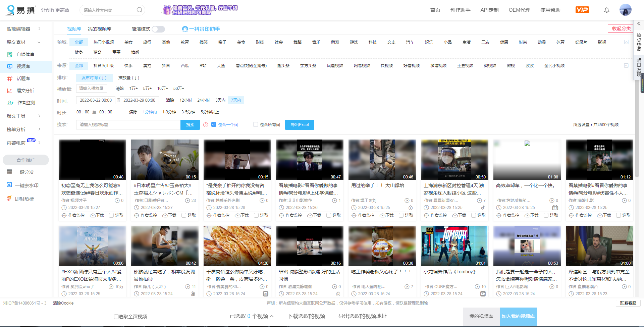Viewport: 644px width, 327px height.
Task: Enable 选取全页视频 at the bottom
Action: point(116,316)
